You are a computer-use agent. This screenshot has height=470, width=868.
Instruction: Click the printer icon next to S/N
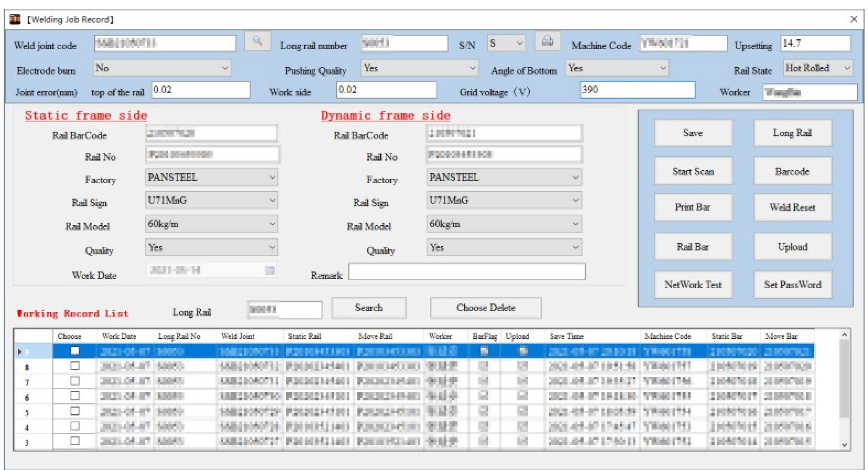tap(547, 42)
